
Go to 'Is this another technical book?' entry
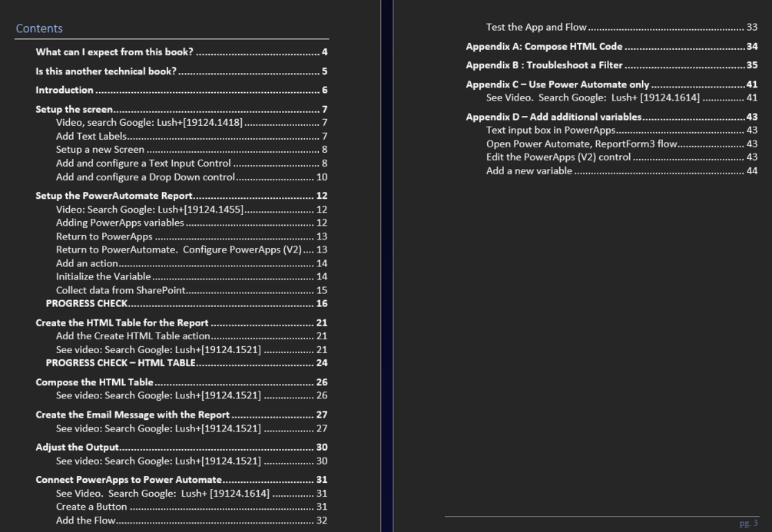coord(181,71)
